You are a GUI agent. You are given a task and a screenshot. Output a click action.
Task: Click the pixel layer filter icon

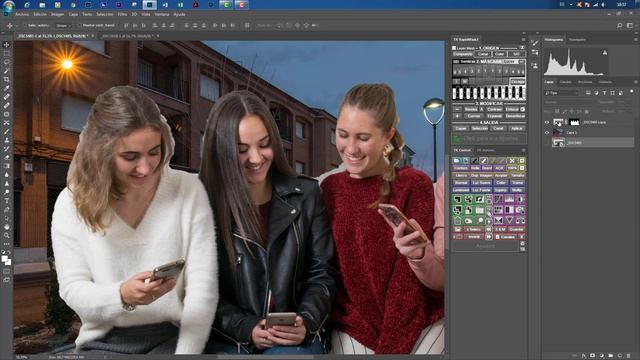click(588, 93)
